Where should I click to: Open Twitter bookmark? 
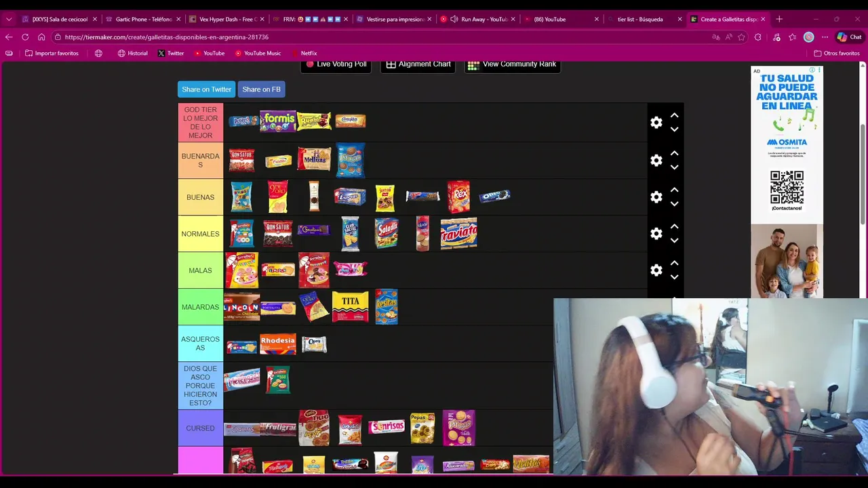(x=171, y=53)
